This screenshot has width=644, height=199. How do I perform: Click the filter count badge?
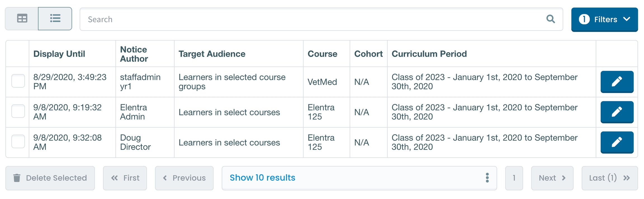coord(584,19)
